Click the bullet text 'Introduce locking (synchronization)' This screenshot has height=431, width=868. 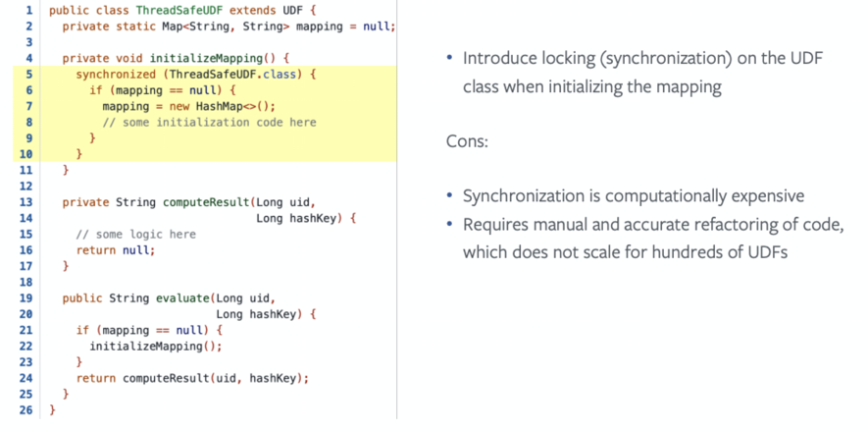[x=598, y=59]
